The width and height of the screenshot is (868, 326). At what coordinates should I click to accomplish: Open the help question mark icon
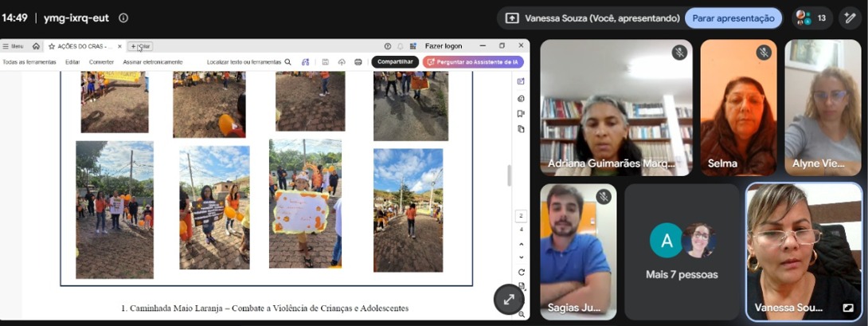pyautogui.click(x=388, y=46)
